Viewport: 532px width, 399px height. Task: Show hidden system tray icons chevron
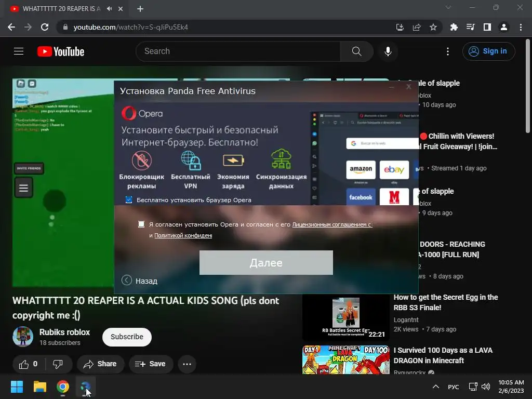(x=436, y=387)
